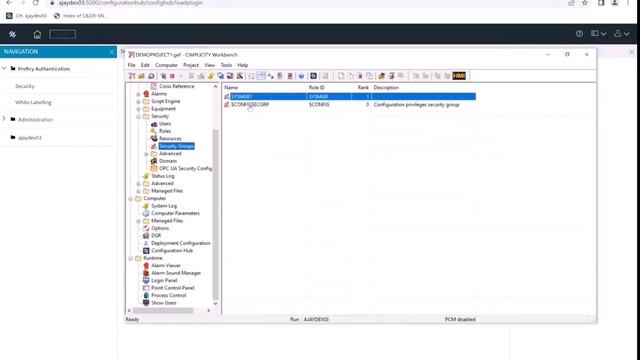Sort list by Rank column header
The image size is (640, 360).
click(x=363, y=88)
